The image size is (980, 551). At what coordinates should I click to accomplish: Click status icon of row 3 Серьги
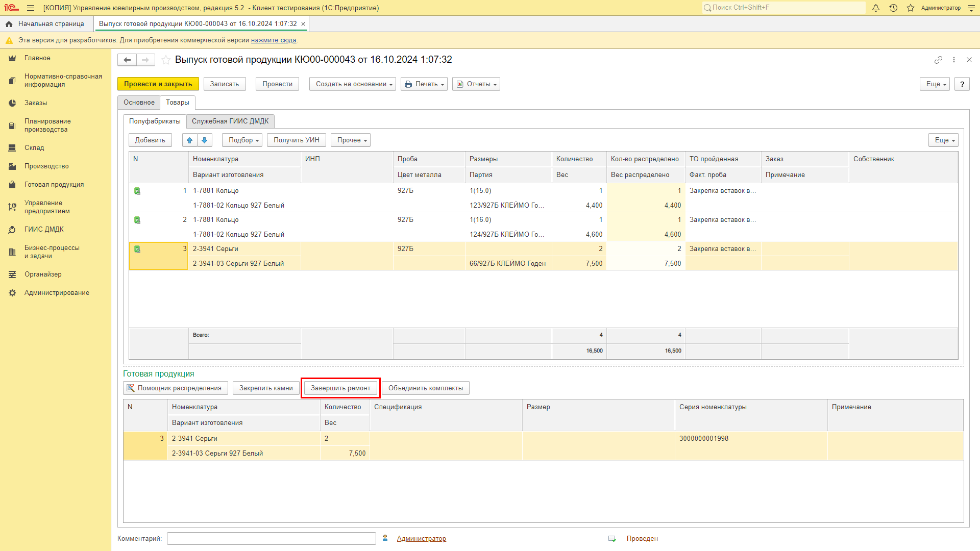click(137, 249)
